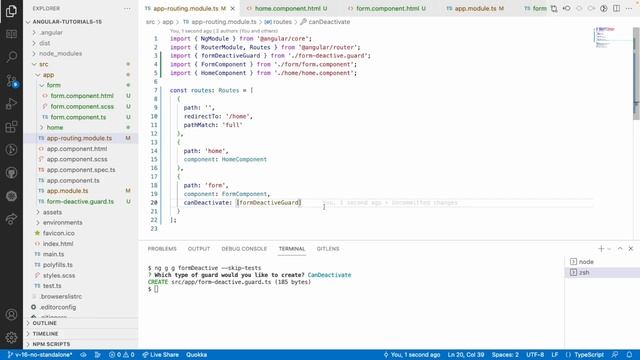Click the git branch v-16-no-standalone in status bar
The width and height of the screenshot is (640, 360).
pos(40,355)
